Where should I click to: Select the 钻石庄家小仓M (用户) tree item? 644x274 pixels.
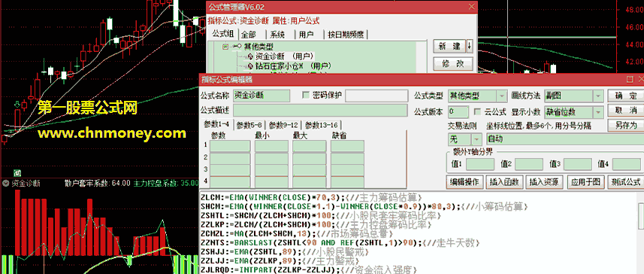pos(293,65)
